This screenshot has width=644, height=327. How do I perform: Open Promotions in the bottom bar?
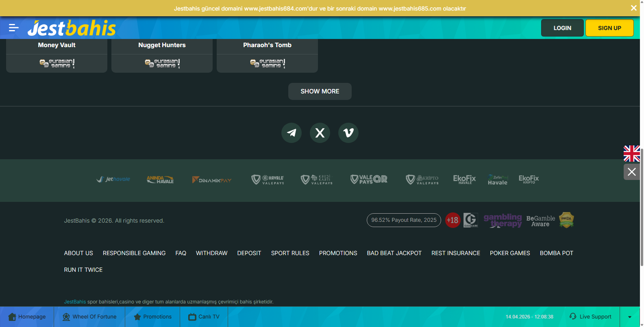coord(152,317)
